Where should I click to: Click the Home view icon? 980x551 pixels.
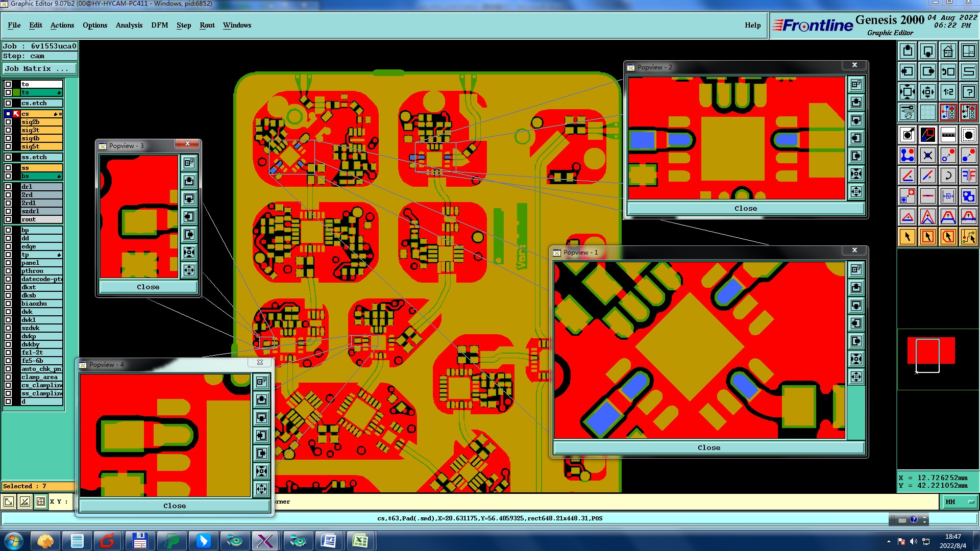[948, 51]
